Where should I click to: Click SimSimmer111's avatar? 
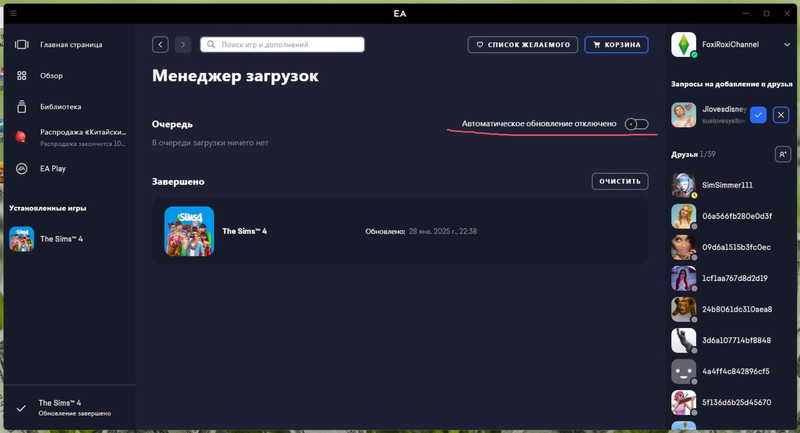coord(684,185)
